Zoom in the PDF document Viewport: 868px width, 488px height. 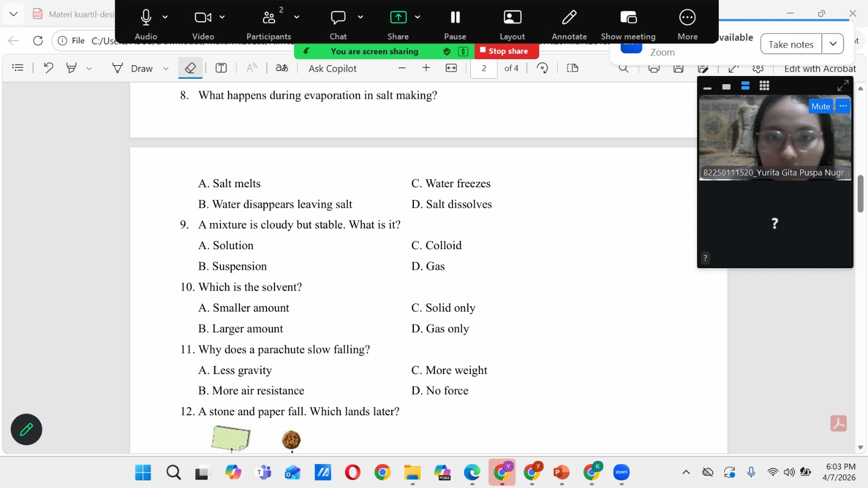point(426,68)
